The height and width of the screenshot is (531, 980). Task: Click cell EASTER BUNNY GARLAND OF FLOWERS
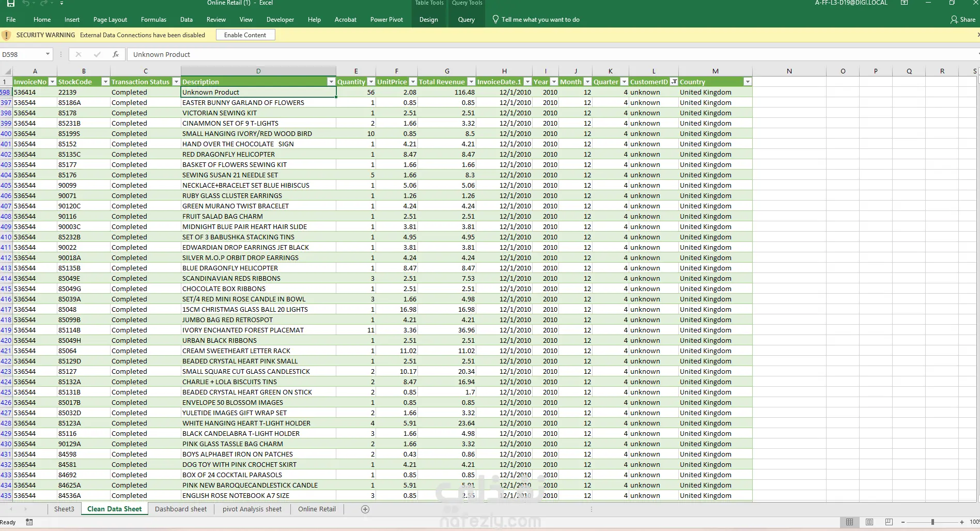click(258, 102)
